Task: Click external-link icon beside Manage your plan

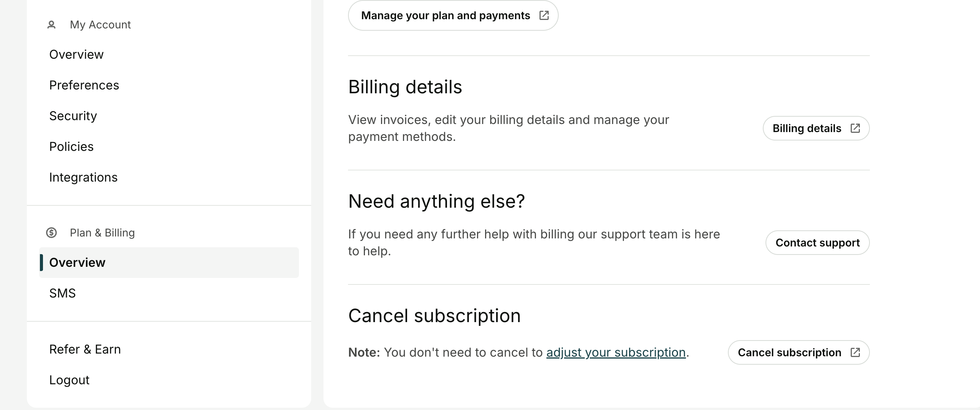Action: (544, 15)
